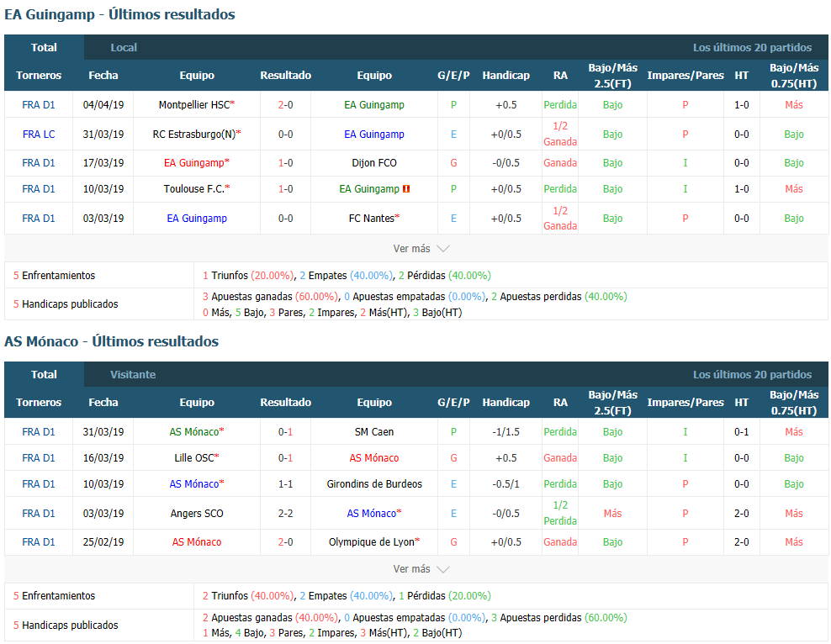Open RC Estrasburgo(N) team link

(194, 134)
